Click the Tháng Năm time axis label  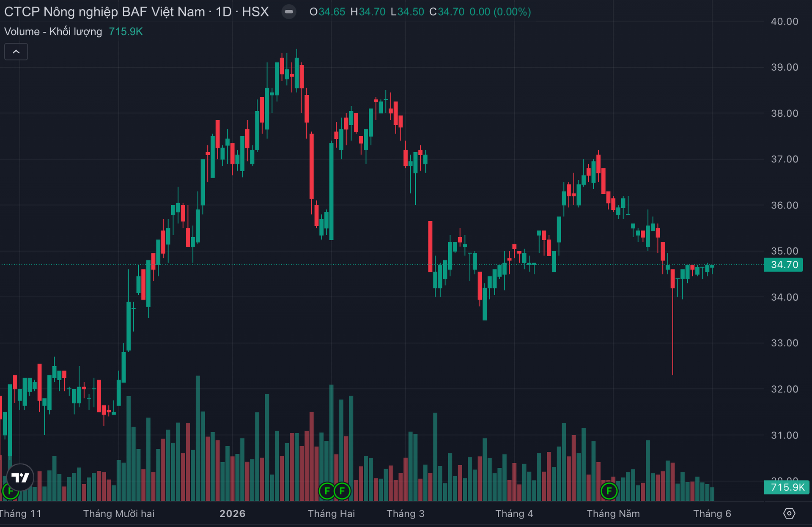click(613, 513)
